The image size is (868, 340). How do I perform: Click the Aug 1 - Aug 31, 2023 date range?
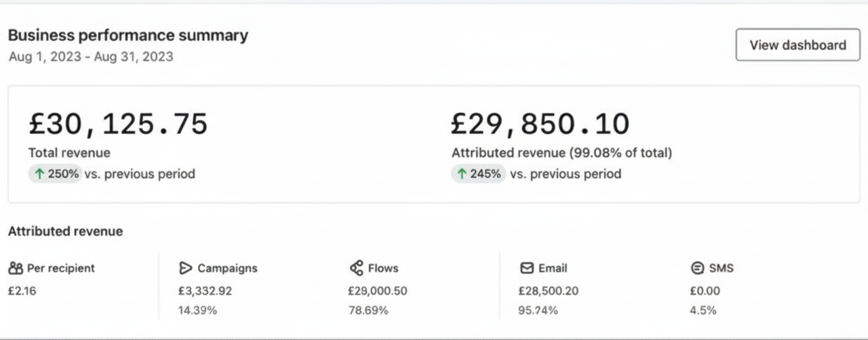[x=91, y=57]
